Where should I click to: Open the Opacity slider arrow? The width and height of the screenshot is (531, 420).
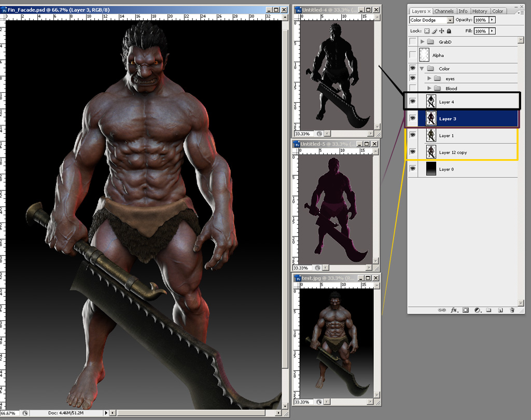492,20
